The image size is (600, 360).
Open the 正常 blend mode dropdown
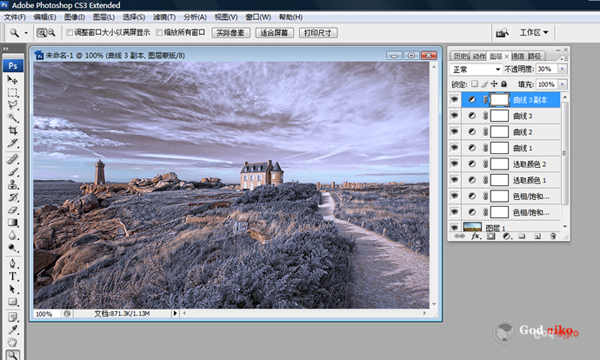point(475,69)
